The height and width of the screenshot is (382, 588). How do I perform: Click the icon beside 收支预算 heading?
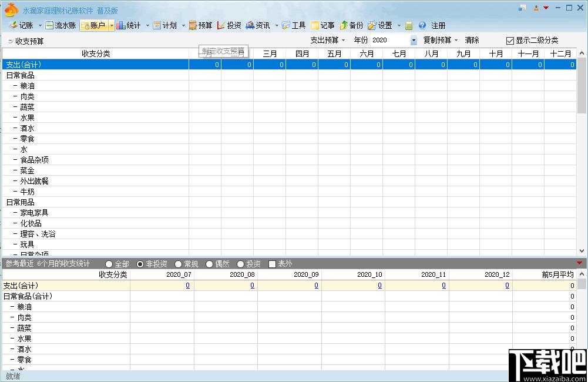point(10,41)
